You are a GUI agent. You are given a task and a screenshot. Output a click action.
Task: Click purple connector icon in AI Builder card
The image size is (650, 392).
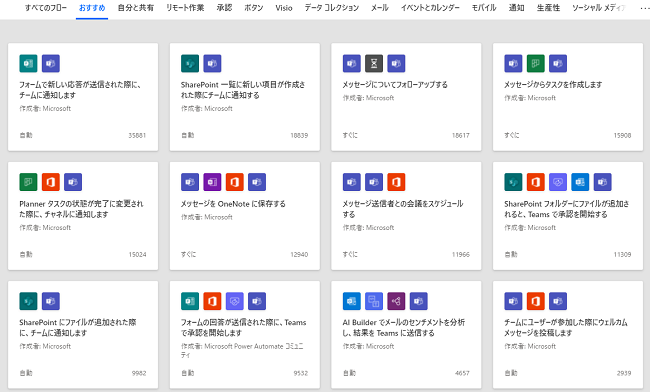click(396, 301)
